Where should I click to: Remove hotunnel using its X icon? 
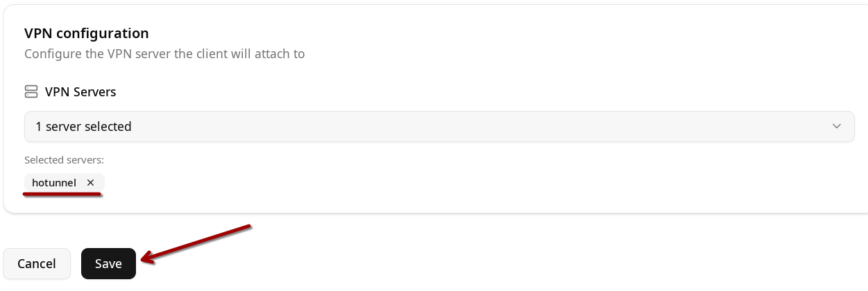pos(90,183)
